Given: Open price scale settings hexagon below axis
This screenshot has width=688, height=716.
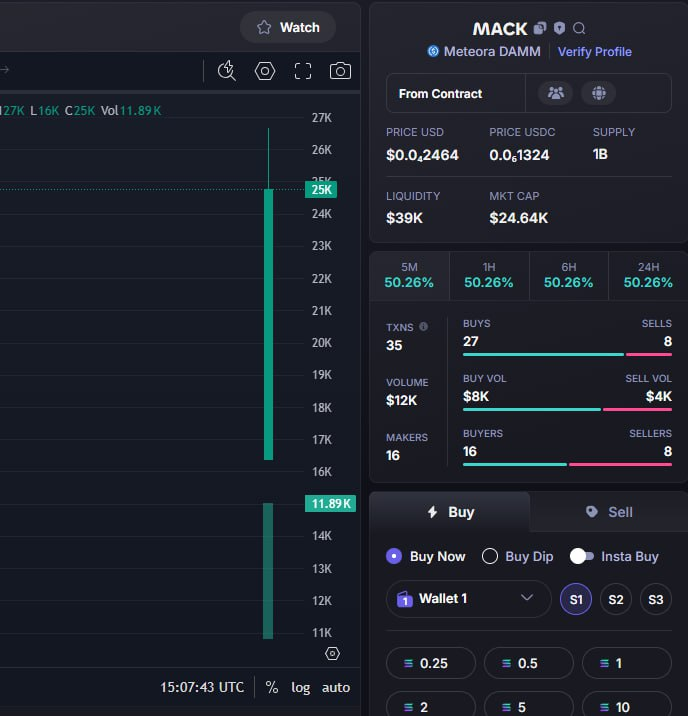Looking at the screenshot, I should [x=332, y=653].
